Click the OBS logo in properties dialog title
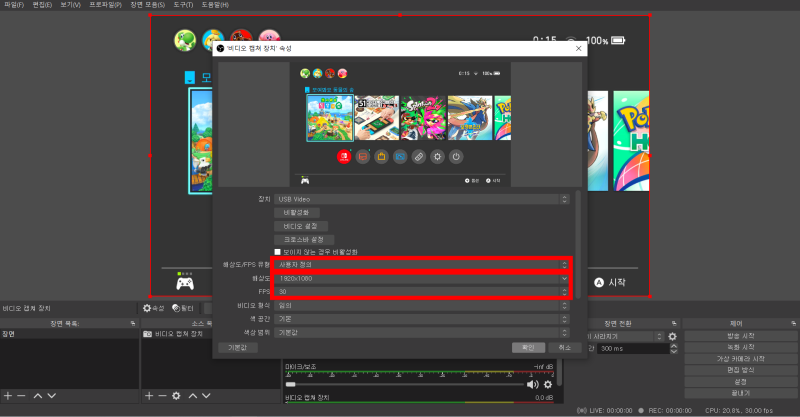 pos(220,48)
